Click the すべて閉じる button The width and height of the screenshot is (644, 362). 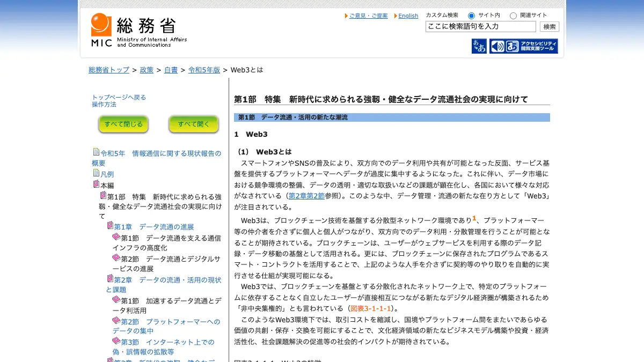[123, 124]
